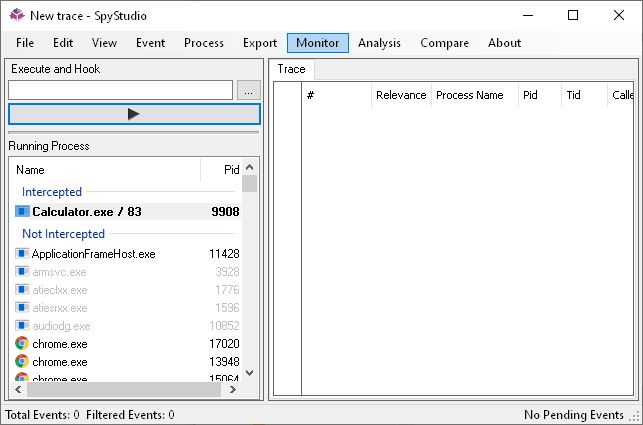Sort running processes by Name header
Image resolution: width=643 pixels, height=425 pixels.
point(105,170)
